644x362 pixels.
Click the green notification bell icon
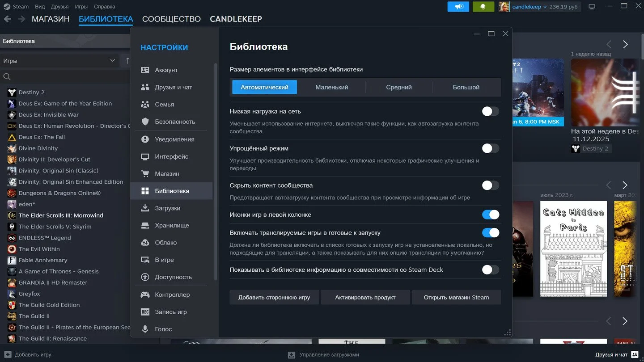(483, 7)
